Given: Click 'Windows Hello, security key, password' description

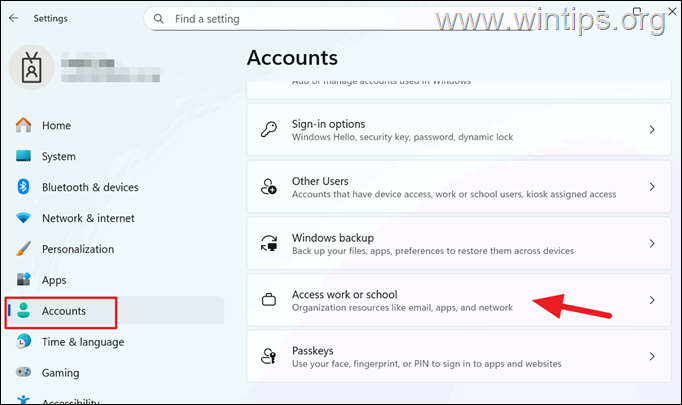Looking at the screenshot, I should tap(402, 137).
